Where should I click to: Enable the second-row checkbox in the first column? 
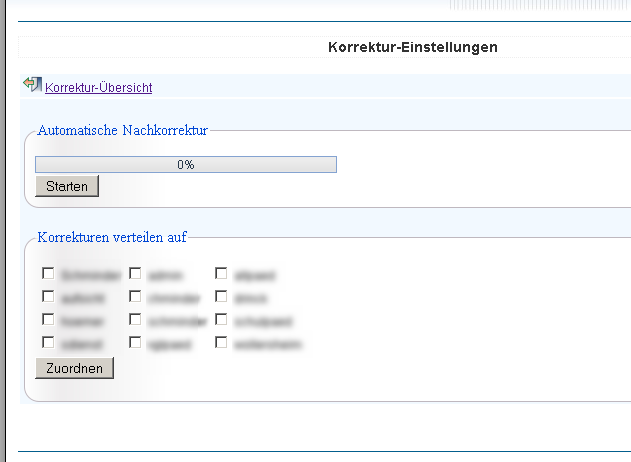(48, 297)
